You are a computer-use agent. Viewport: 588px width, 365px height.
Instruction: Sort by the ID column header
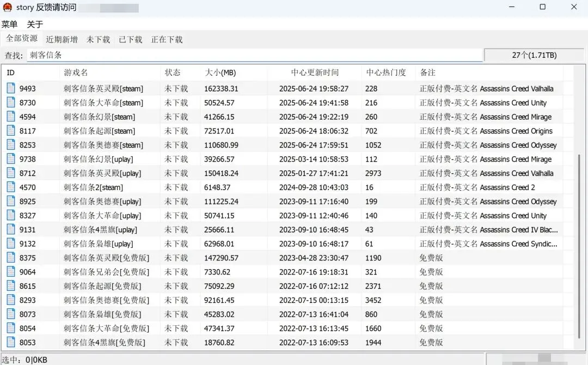pyautogui.click(x=30, y=72)
